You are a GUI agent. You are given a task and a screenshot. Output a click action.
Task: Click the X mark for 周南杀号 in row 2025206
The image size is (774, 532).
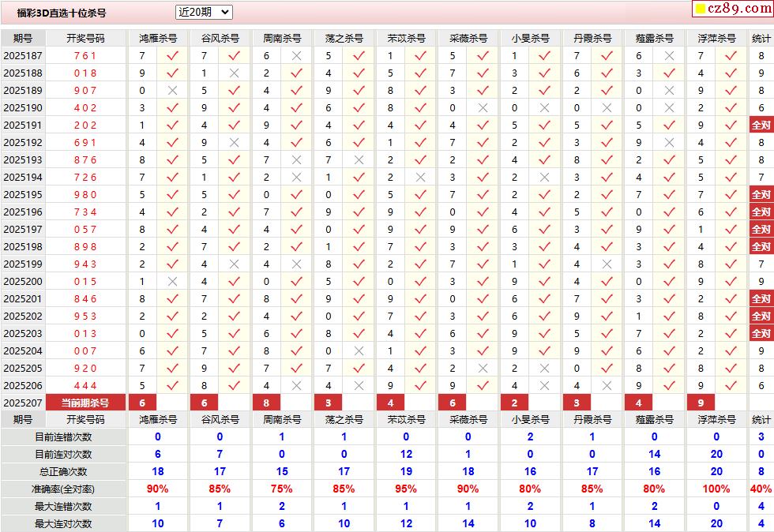[x=296, y=385]
